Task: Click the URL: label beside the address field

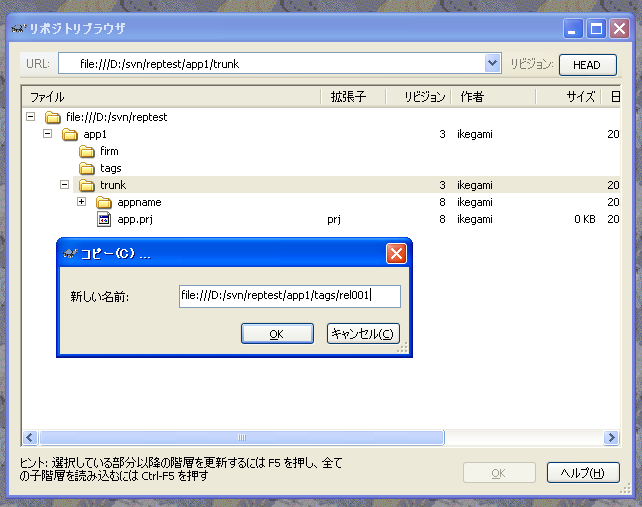Action: pos(38,64)
